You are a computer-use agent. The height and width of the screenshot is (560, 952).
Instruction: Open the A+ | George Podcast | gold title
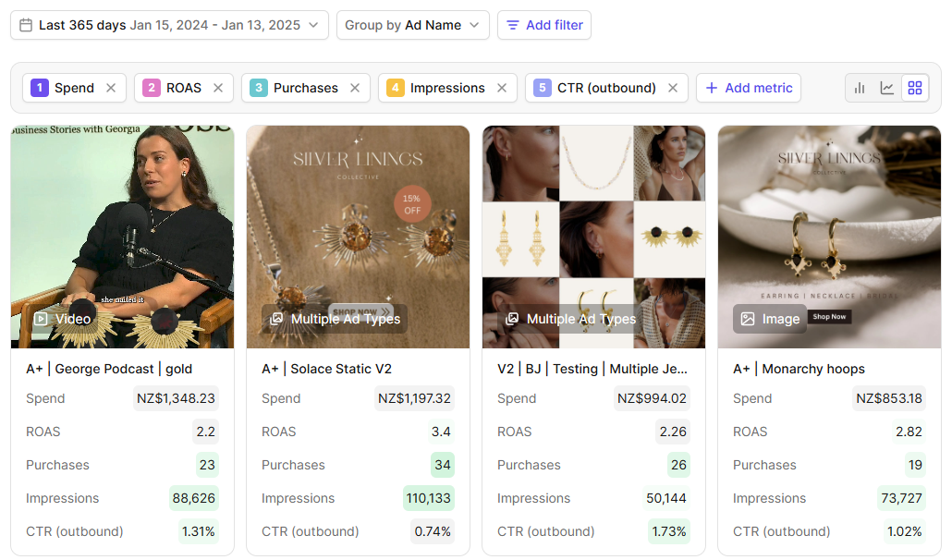click(x=109, y=369)
